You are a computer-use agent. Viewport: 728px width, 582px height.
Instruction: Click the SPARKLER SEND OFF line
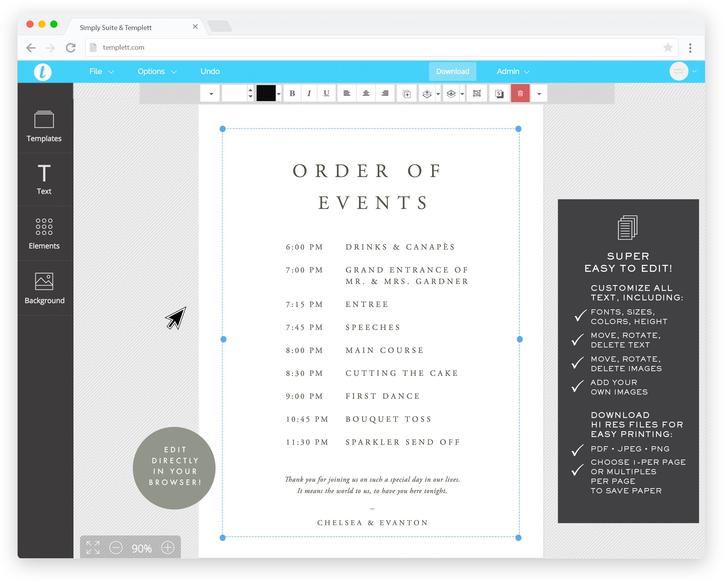(403, 442)
